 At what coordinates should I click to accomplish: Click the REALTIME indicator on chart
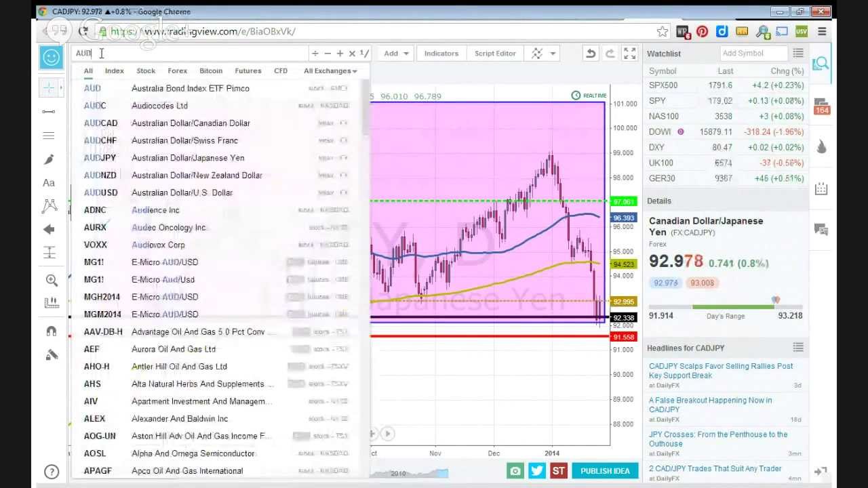coord(589,96)
